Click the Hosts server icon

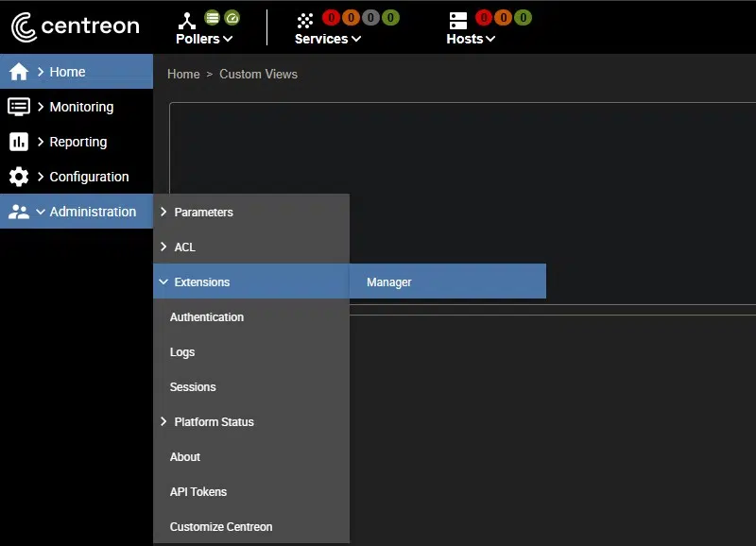tap(458, 20)
